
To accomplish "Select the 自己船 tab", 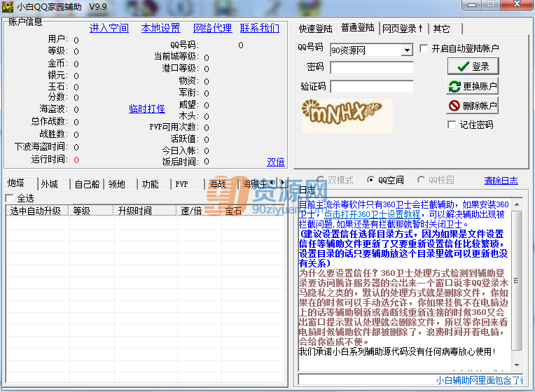I will coord(87,184).
